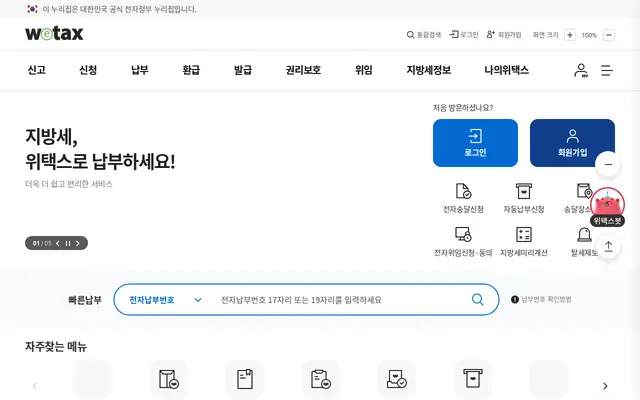Open the 신고 menu
The height and width of the screenshot is (400, 640).
[36, 70]
